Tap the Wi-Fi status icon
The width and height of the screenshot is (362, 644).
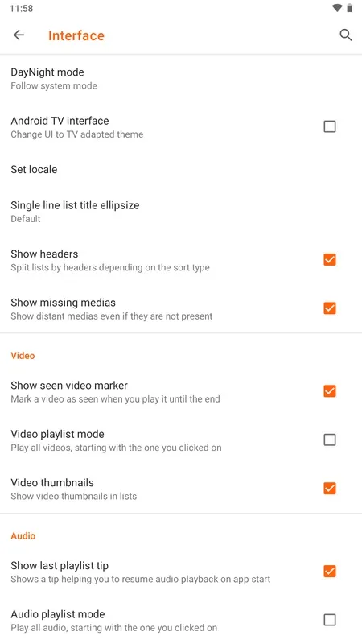(x=337, y=8)
